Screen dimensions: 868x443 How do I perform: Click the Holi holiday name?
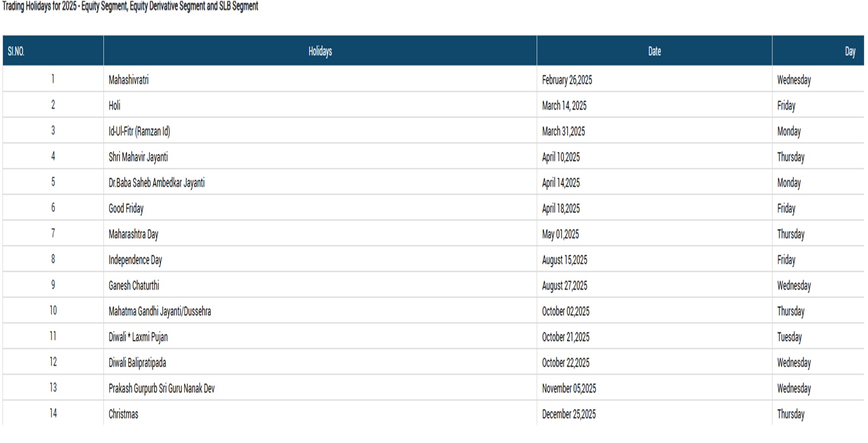115,105
